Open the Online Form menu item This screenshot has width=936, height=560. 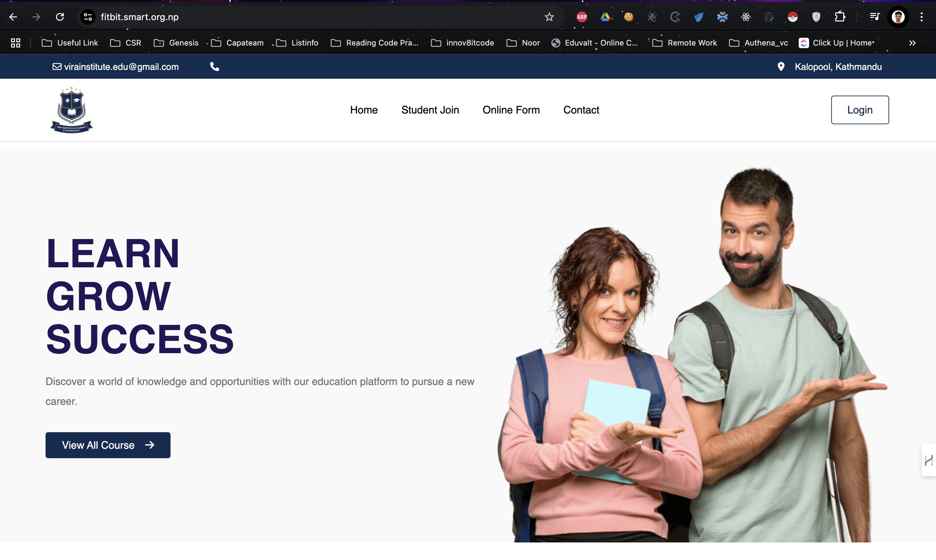point(511,110)
